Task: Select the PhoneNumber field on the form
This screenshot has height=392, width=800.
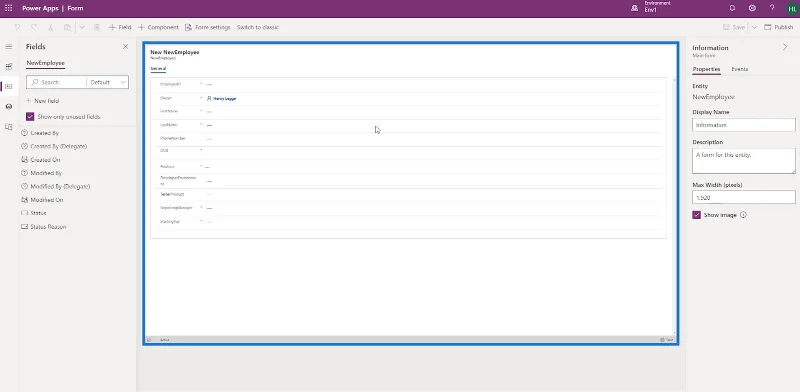Action: [x=408, y=138]
